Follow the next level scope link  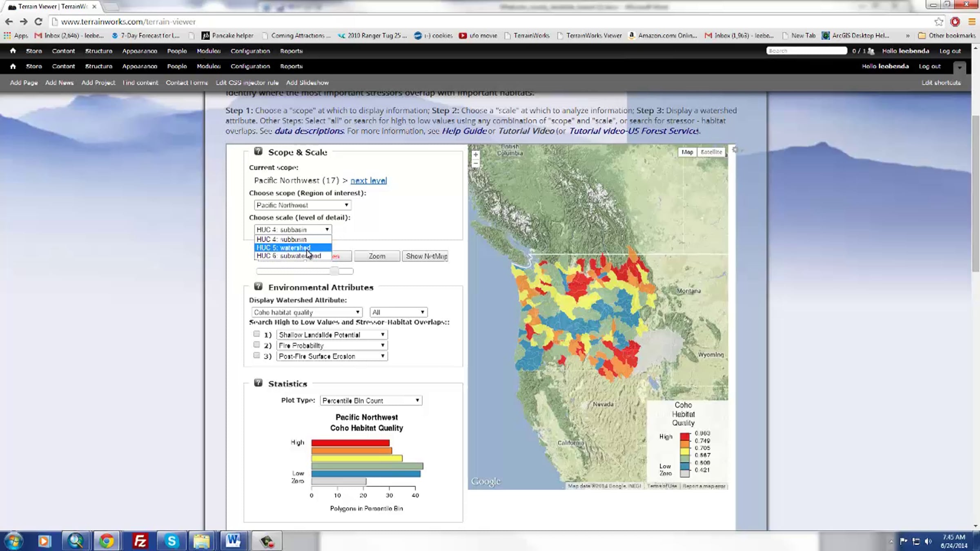tap(368, 180)
